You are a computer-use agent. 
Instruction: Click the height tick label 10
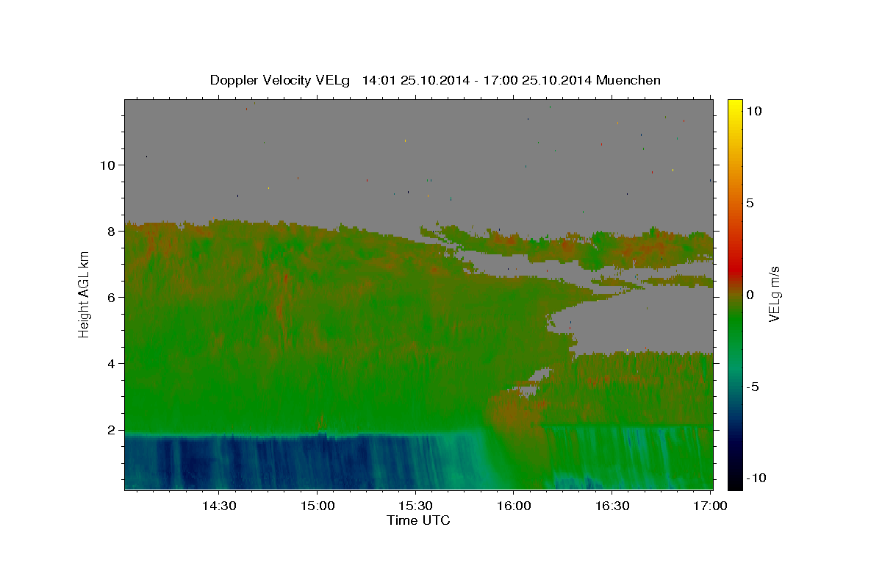[108, 165]
